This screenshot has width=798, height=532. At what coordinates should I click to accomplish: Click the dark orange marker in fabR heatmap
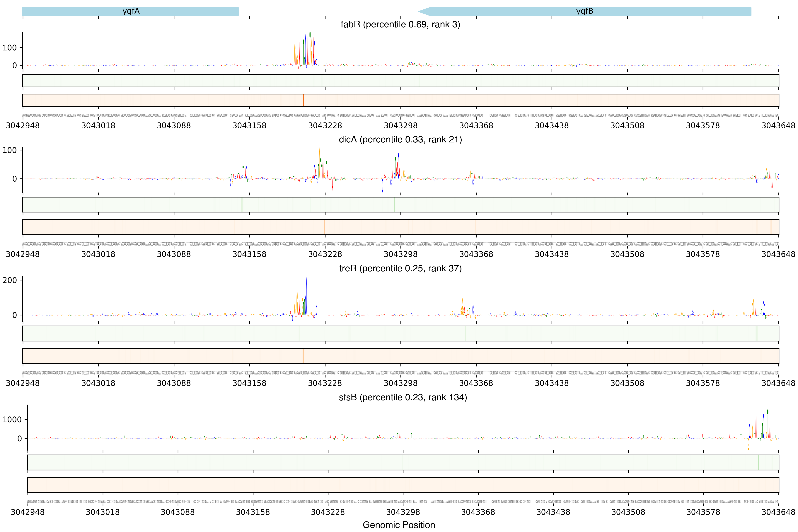pyautogui.click(x=303, y=100)
